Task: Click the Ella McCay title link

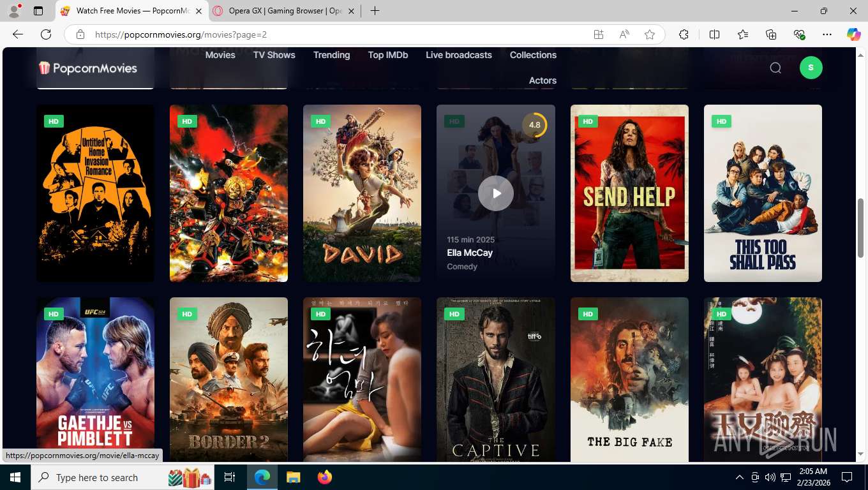Action: pyautogui.click(x=470, y=253)
